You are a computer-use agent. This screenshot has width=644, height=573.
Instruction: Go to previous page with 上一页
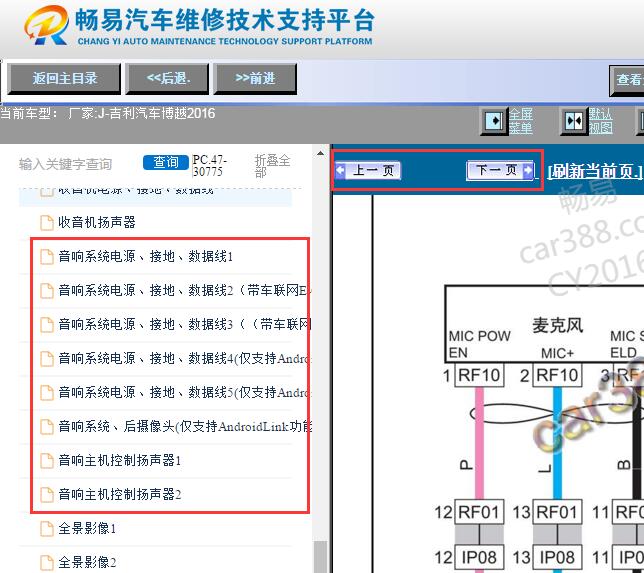point(368,170)
